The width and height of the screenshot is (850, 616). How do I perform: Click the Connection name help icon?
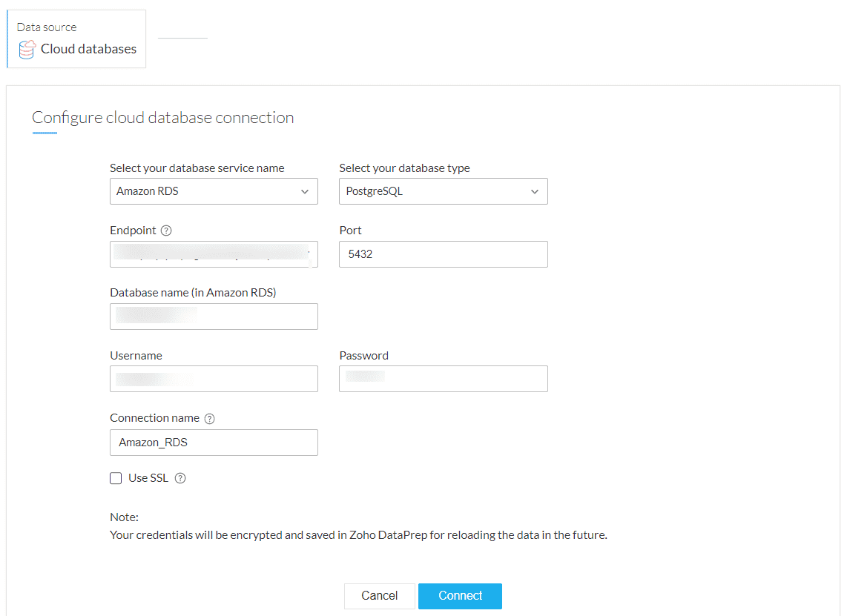tap(209, 419)
